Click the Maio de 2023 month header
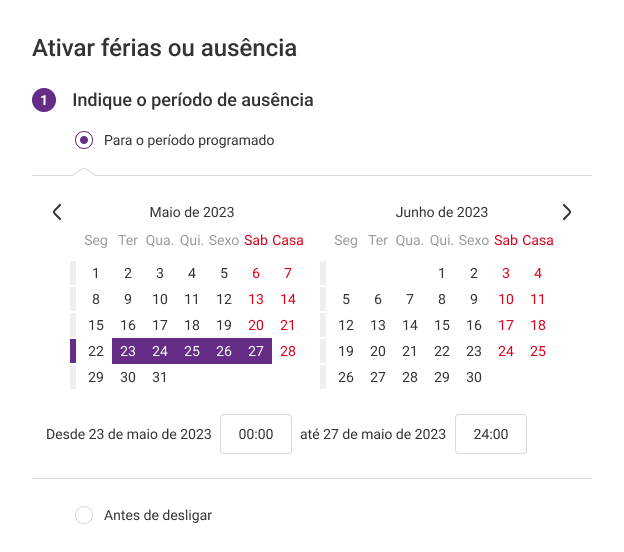624x552 pixels. click(x=192, y=212)
